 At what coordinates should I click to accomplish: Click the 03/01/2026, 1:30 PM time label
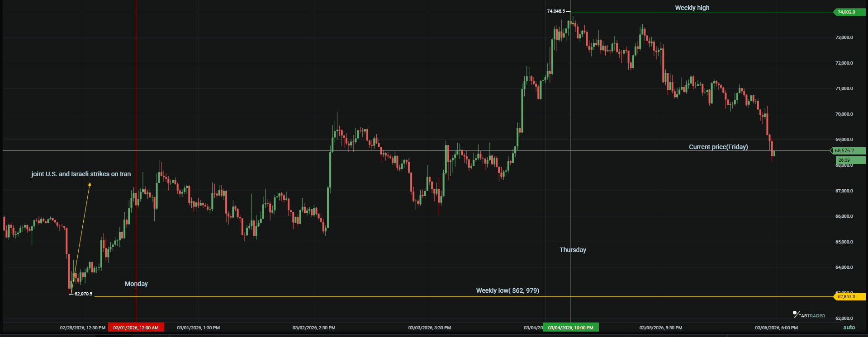click(x=198, y=328)
